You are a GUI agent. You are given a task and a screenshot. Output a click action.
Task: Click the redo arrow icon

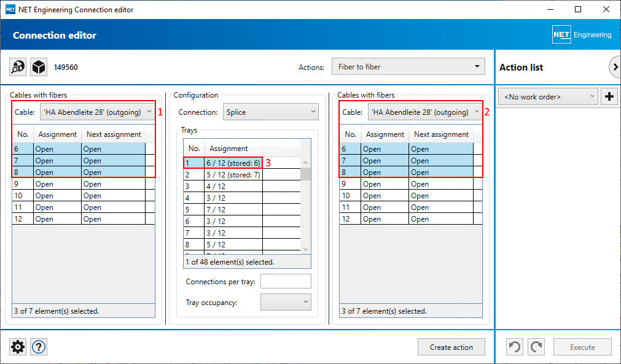[x=536, y=347]
